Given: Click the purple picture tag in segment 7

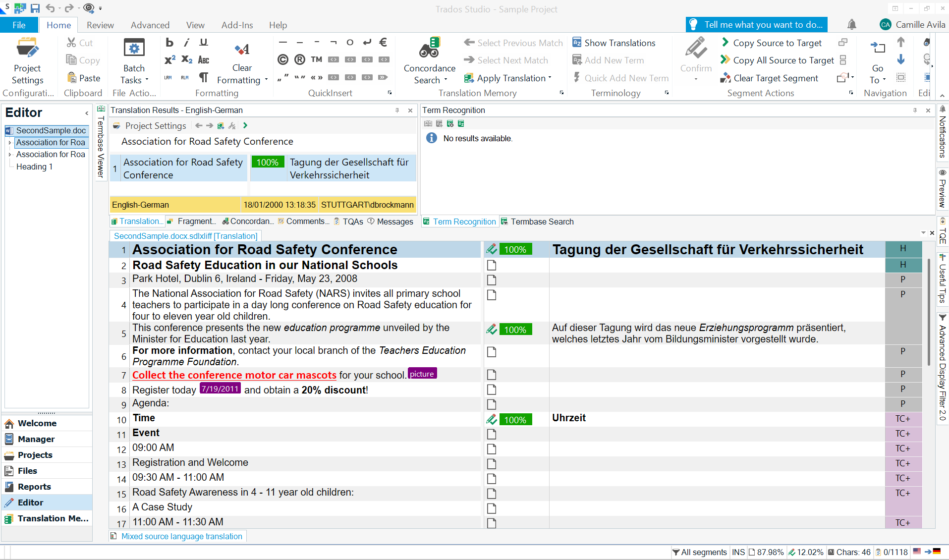Looking at the screenshot, I should (x=422, y=374).
